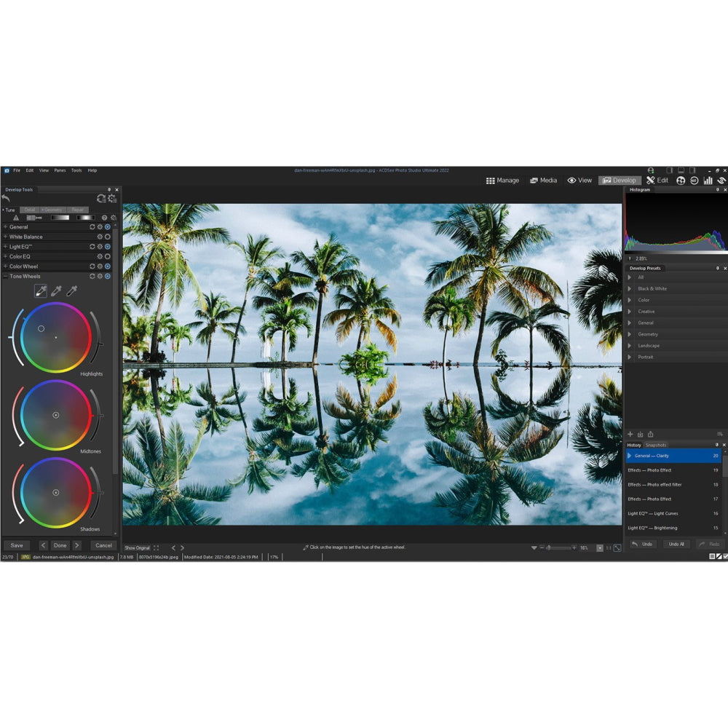Open settings gear for White Balance
The width and height of the screenshot is (728, 728).
point(100,237)
